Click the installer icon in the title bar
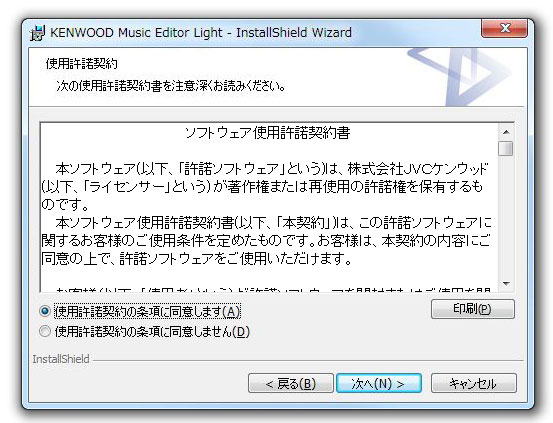 (37, 33)
